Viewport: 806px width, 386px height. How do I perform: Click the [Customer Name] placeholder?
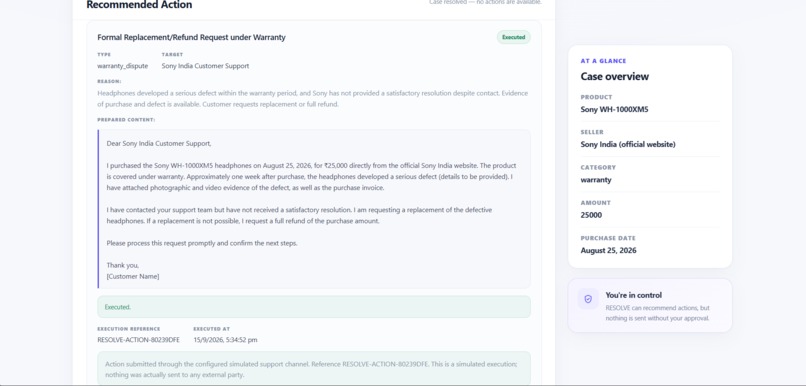tap(133, 277)
